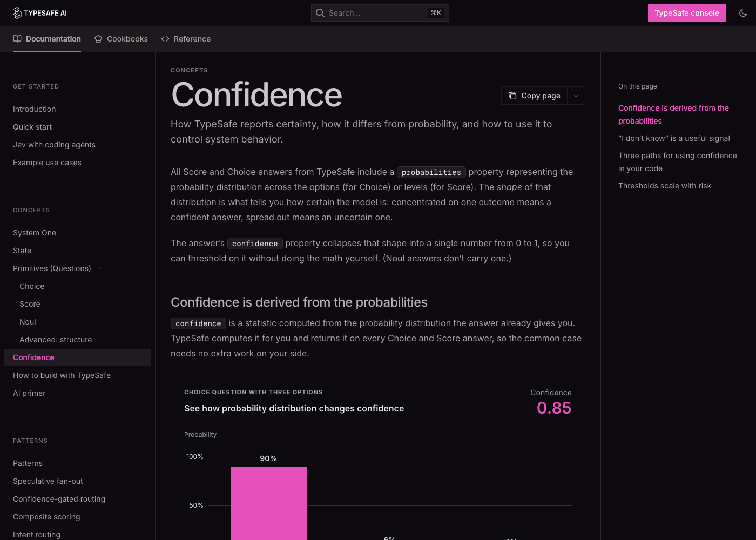Click the TypeSafe AI logo icon

click(x=17, y=13)
